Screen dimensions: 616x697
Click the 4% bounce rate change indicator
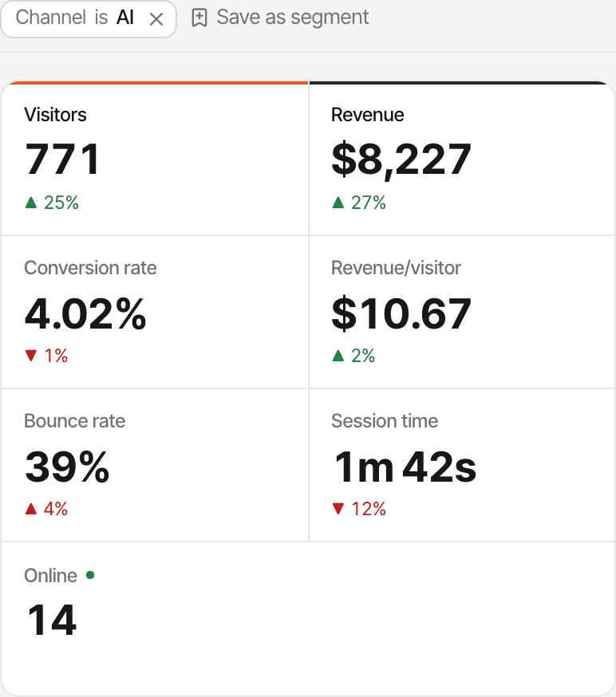46,509
